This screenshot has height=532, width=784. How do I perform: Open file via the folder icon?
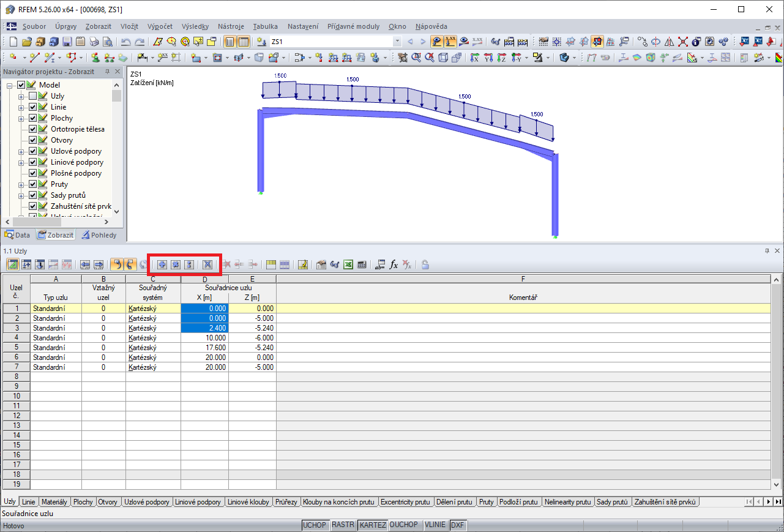26,42
